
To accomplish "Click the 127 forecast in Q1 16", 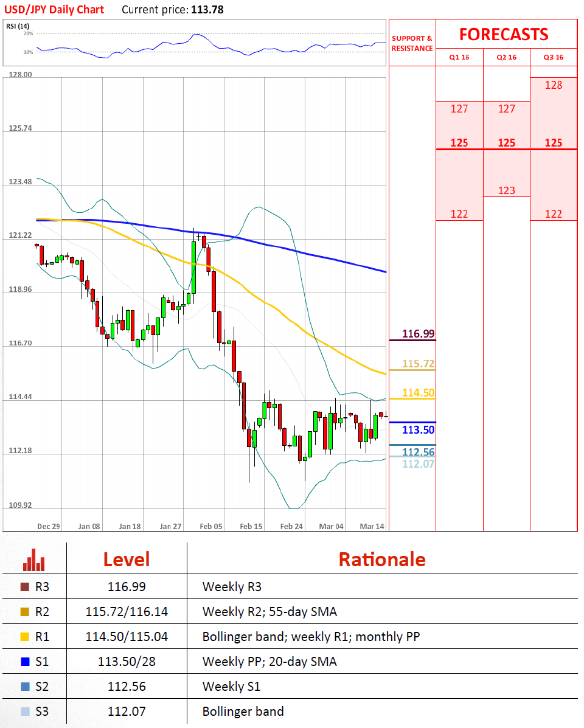I will coord(459,109).
